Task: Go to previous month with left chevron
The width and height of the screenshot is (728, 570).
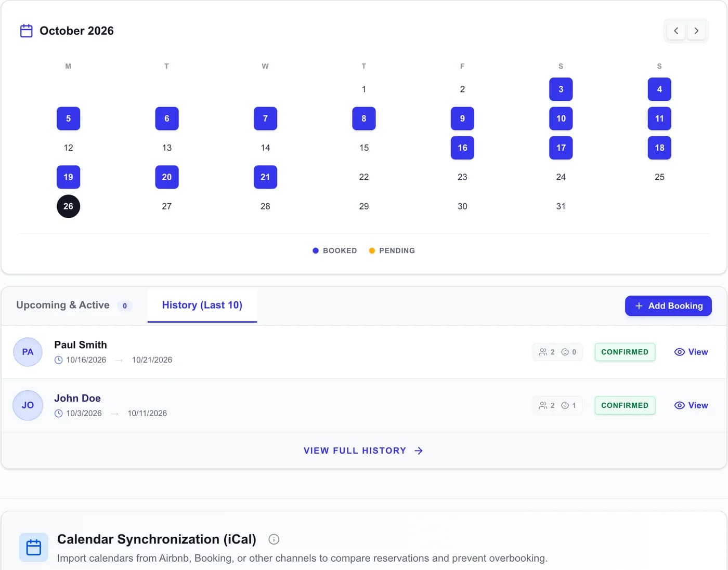Action: (x=676, y=31)
